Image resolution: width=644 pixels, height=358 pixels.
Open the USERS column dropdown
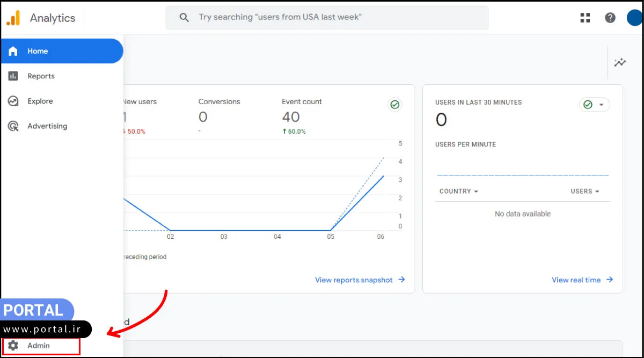click(585, 192)
